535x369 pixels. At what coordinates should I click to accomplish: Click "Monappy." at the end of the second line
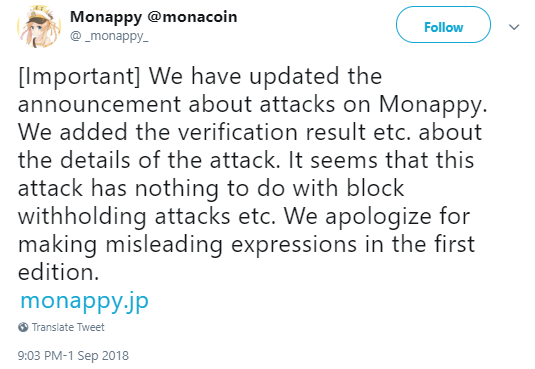tap(433, 104)
